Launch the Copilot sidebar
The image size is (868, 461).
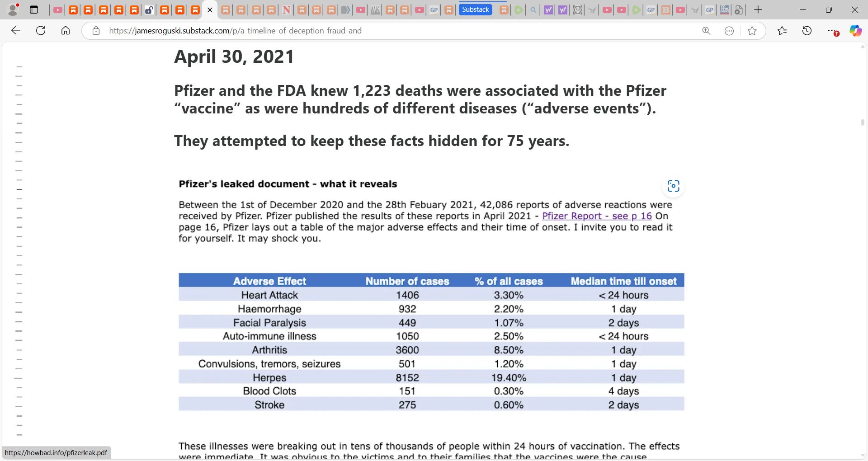click(x=855, y=31)
